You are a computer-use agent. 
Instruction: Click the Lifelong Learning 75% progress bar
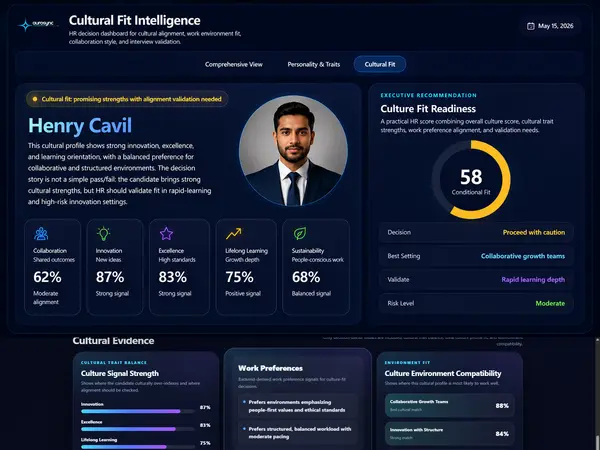(x=138, y=447)
